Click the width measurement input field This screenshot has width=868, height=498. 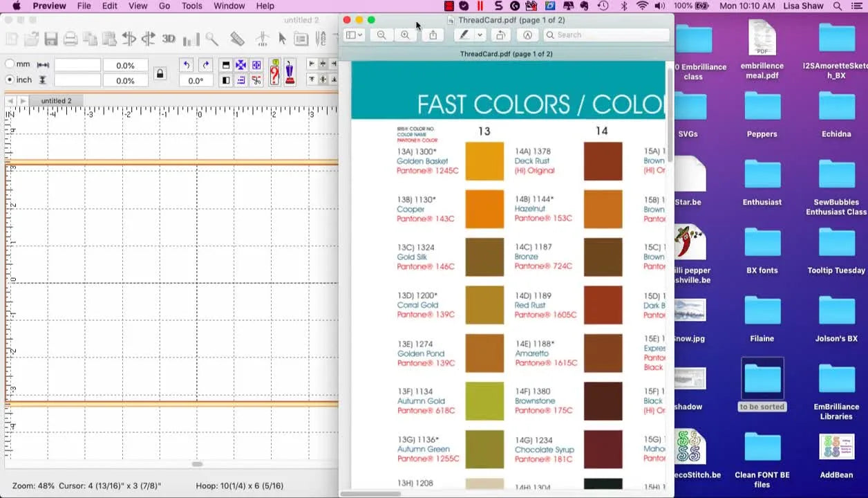pyautogui.click(x=77, y=65)
